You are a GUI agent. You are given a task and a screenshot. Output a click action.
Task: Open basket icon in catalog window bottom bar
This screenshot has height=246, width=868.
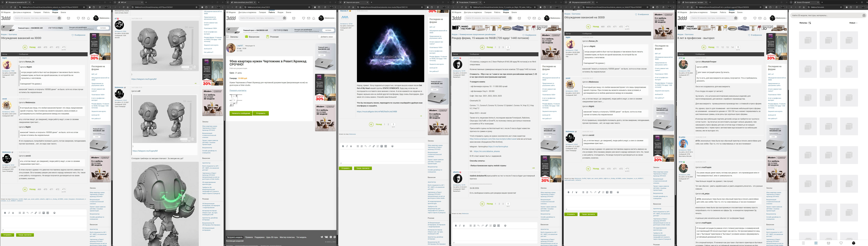pos(829,243)
